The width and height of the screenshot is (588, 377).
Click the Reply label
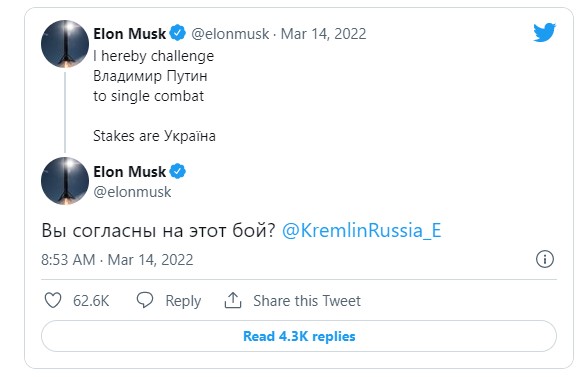pyautogui.click(x=183, y=301)
